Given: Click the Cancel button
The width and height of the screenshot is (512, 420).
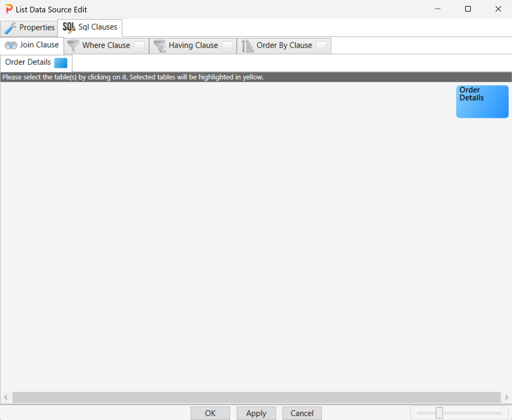Looking at the screenshot, I should 302,413.
